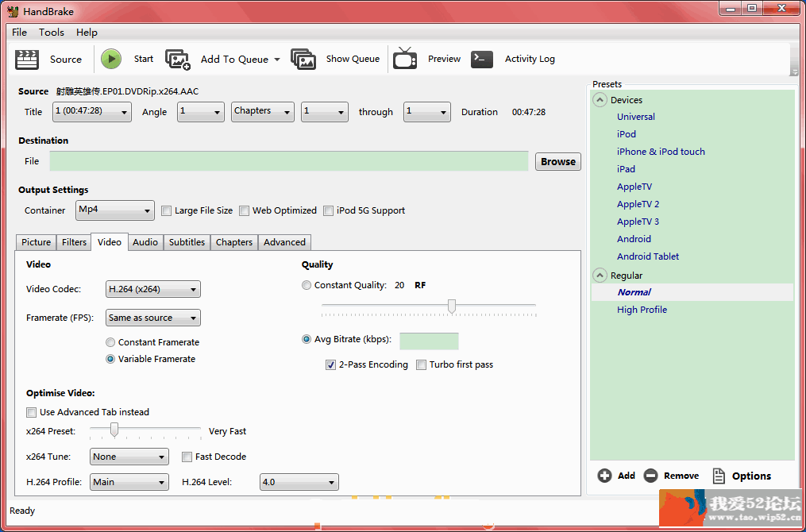Open the Angle dropdown

point(200,111)
